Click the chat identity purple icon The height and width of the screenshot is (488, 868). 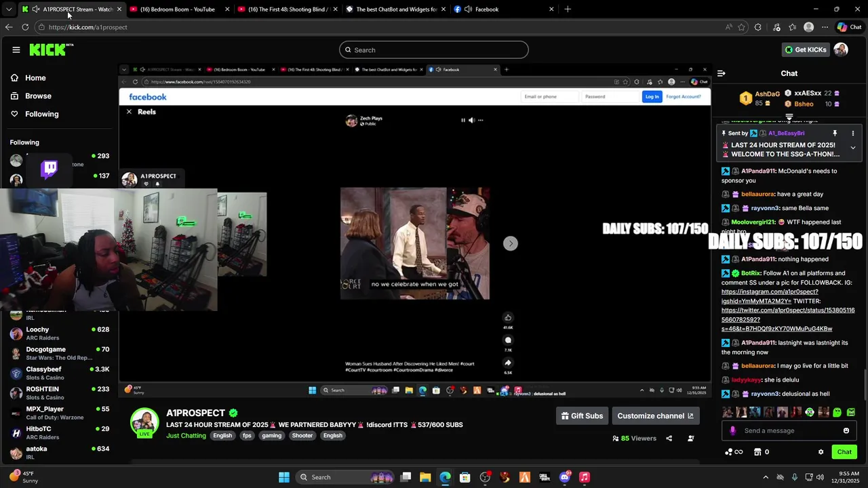click(732, 430)
